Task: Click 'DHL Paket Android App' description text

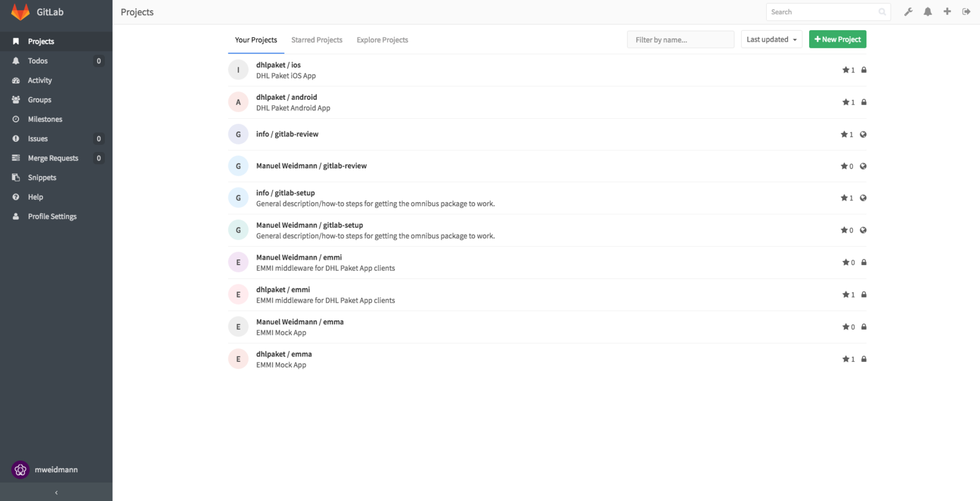Action: [x=293, y=108]
